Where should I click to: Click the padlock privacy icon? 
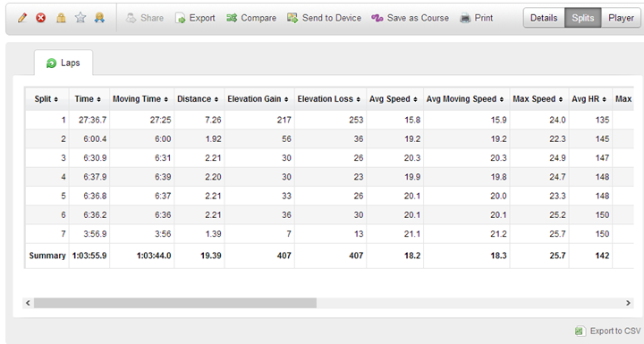coord(61,18)
